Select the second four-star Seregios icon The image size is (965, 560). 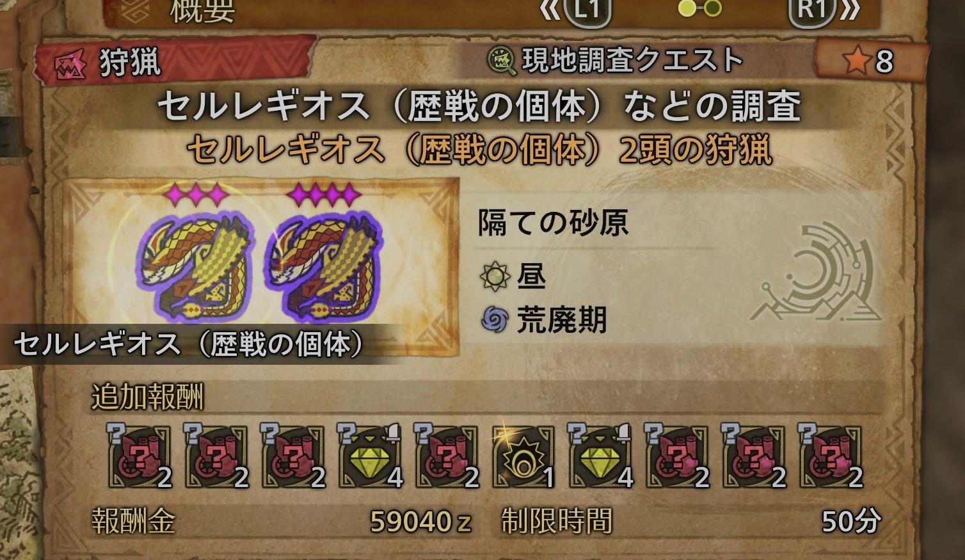pyautogui.click(x=323, y=262)
